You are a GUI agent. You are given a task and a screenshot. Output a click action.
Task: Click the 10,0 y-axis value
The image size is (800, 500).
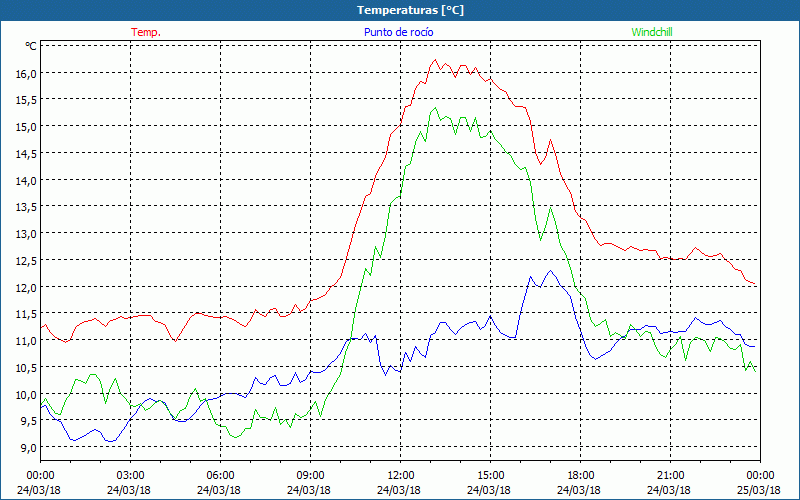coord(26,394)
